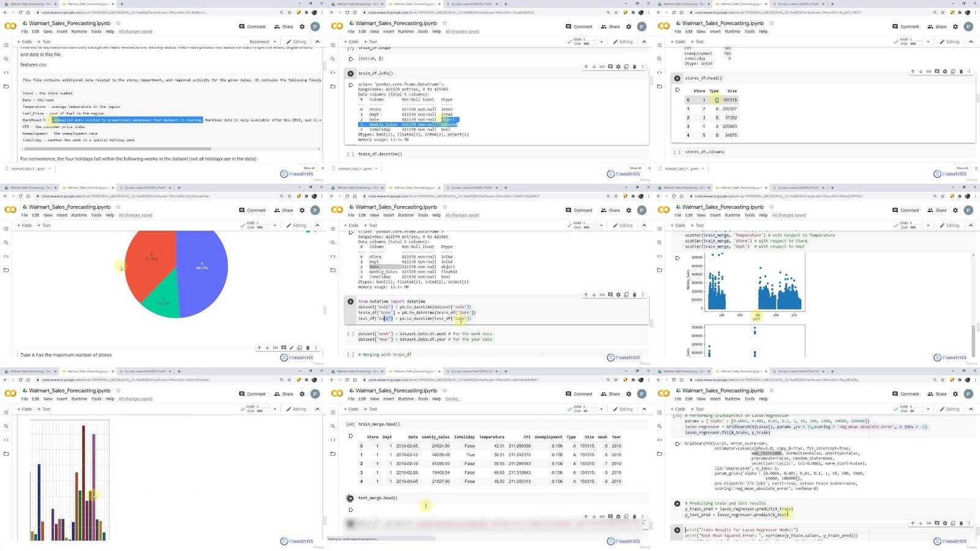The image size is (980, 551).
Task: Open table of contents in train_df.info() panel
Action: pos(333,45)
